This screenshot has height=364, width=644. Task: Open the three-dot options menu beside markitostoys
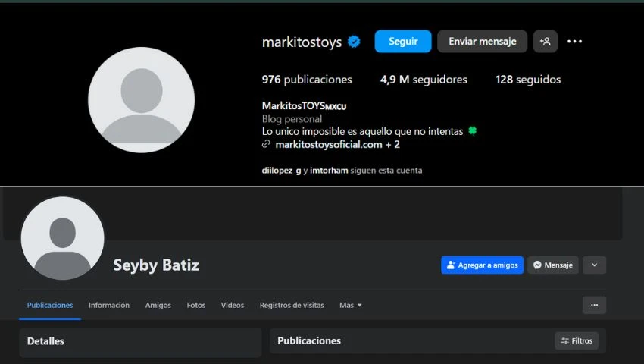[x=574, y=42]
